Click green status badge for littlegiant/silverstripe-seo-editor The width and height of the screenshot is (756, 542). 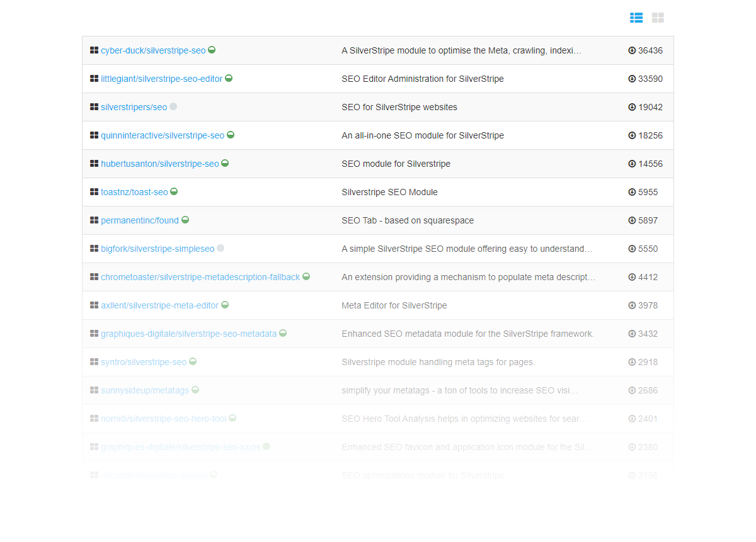pos(229,78)
